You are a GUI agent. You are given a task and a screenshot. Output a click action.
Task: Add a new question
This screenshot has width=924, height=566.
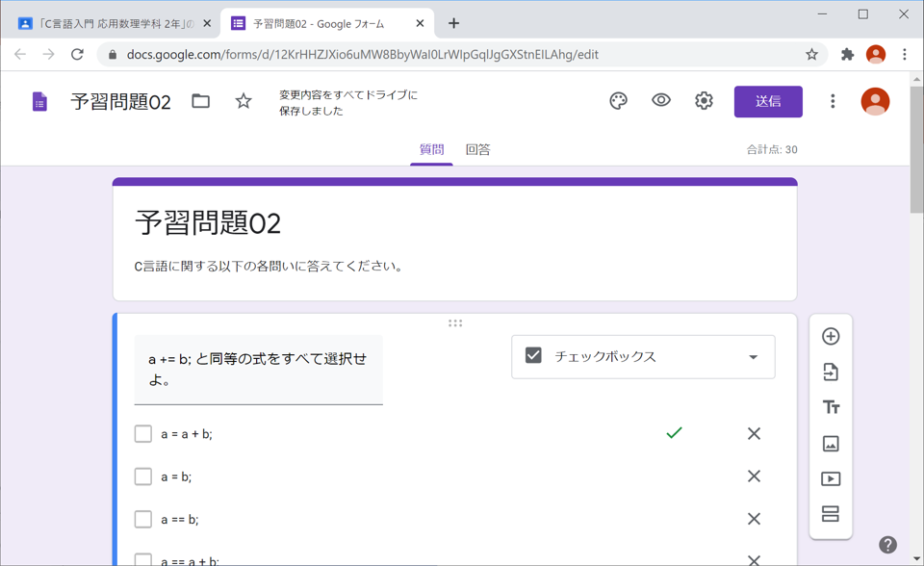831,337
